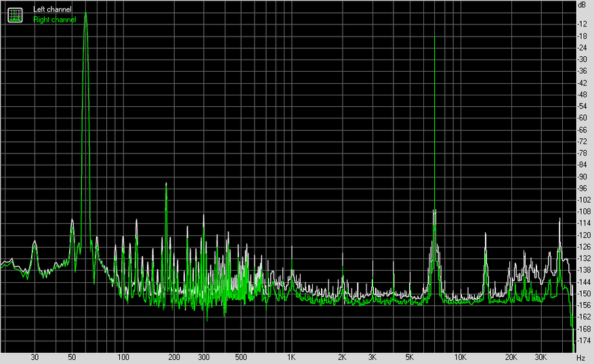Click the -126 dB axis value
This screenshot has width=594, height=364.
[583, 247]
